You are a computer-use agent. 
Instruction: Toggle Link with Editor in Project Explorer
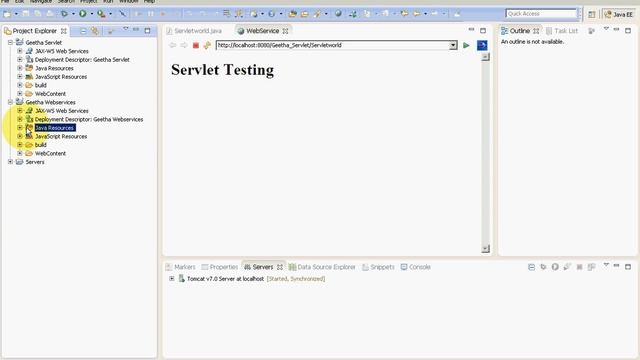95,31
